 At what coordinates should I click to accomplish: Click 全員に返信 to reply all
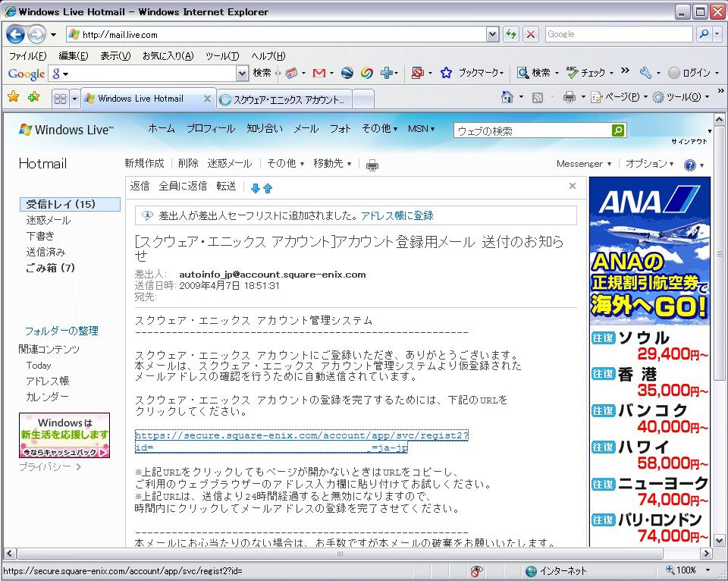pos(183,187)
